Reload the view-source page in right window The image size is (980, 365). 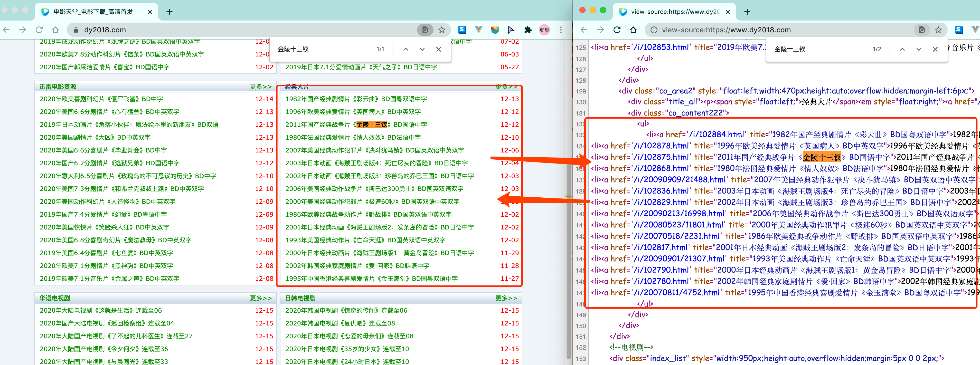point(617,30)
